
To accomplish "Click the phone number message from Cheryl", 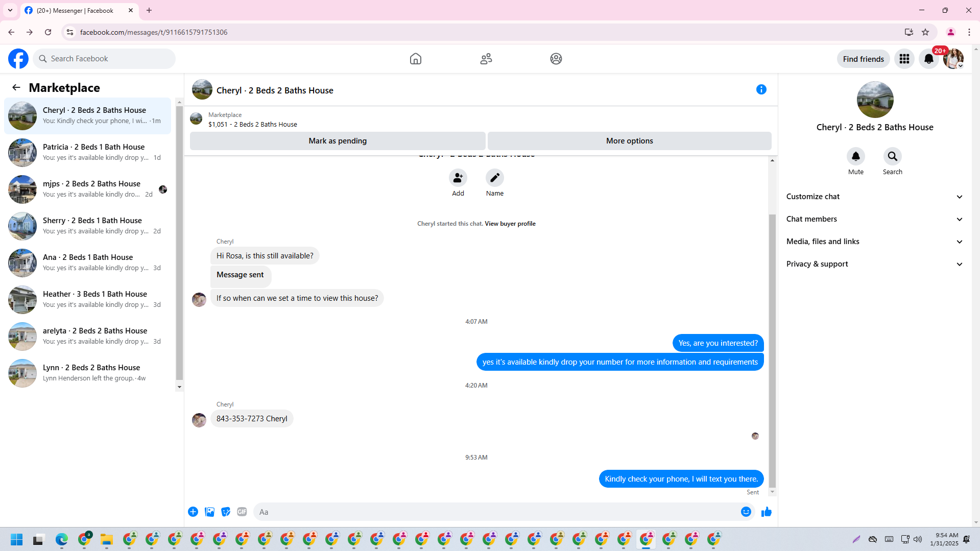I will point(252,419).
